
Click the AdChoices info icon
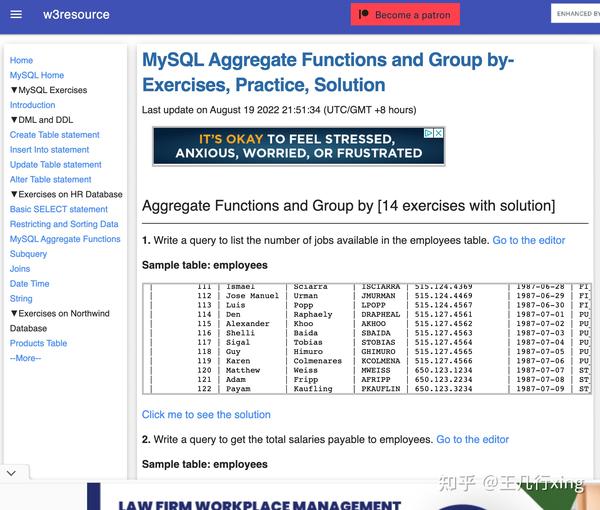pyautogui.click(x=429, y=133)
